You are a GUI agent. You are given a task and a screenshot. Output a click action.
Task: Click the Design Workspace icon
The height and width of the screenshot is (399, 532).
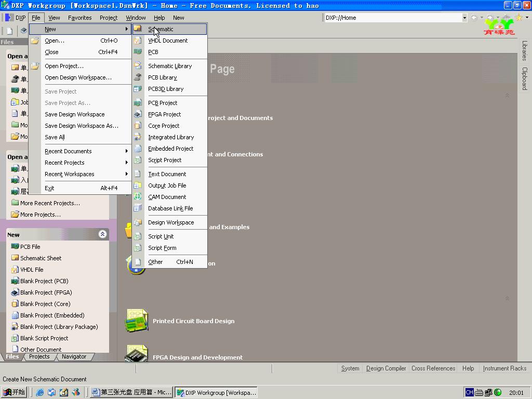(x=138, y=222)
